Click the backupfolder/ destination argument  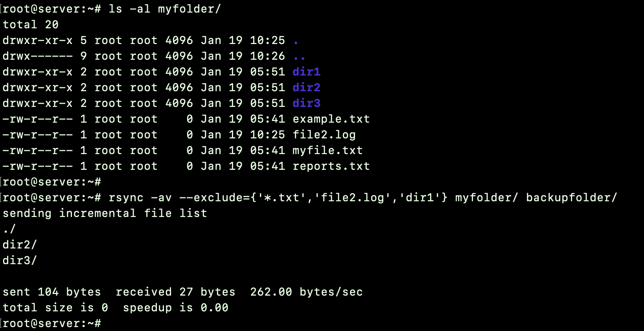(572, 198)
